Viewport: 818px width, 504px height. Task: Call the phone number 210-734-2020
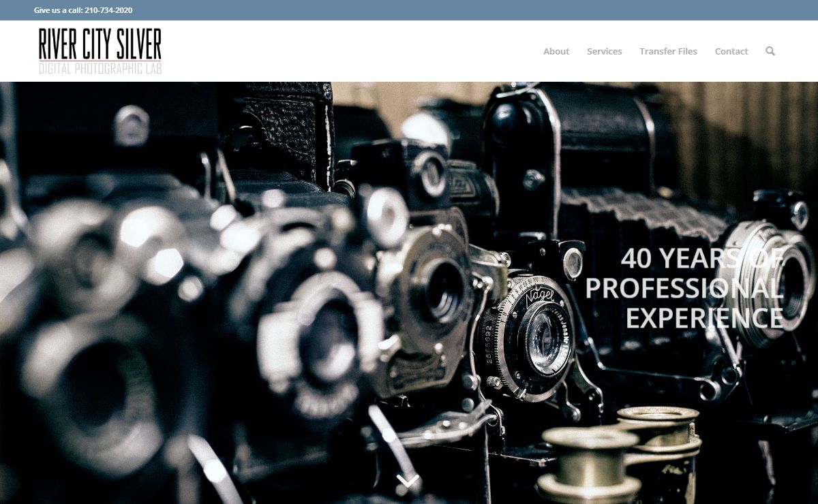click(108, 10)
